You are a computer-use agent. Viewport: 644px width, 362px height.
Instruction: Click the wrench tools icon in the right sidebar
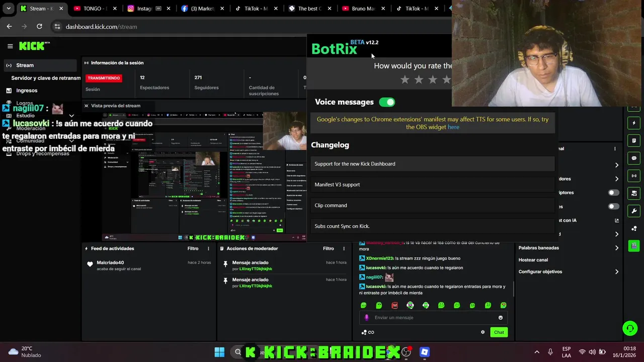[x=634, y=211]
